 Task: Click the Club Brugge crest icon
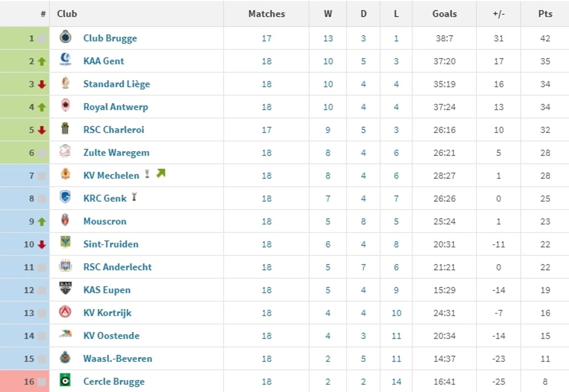pyautogui.click(x=65, y=37)
